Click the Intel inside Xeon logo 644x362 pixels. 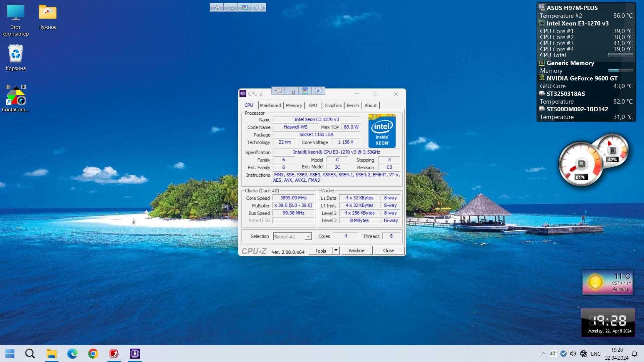(382, 131)
